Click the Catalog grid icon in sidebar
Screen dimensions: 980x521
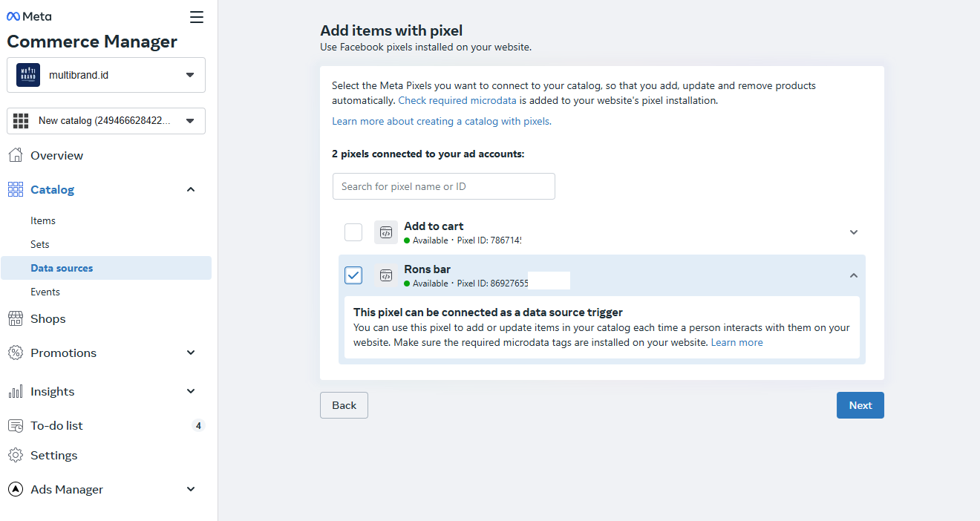(15, 190)
